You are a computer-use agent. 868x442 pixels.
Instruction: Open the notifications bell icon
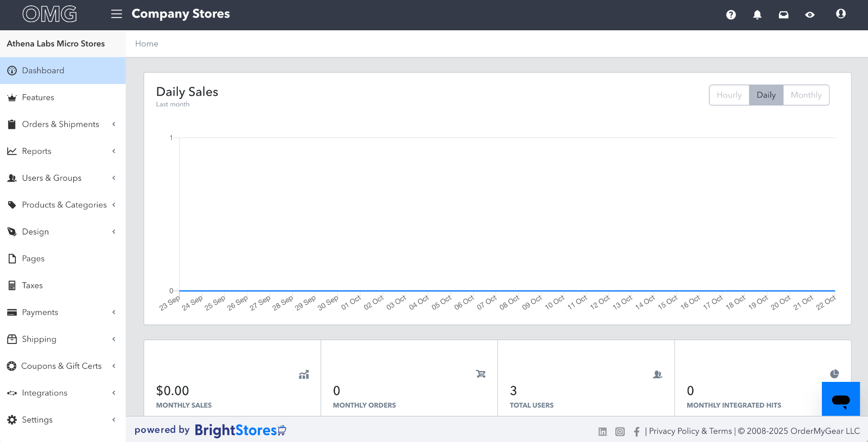point(757,15)
